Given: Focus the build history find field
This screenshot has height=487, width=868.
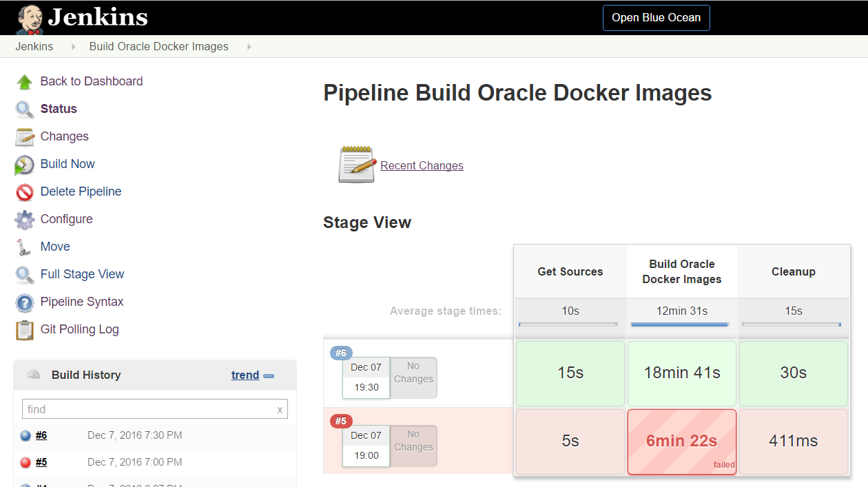Looking at the screenshot, I should (x=154, y=409).
